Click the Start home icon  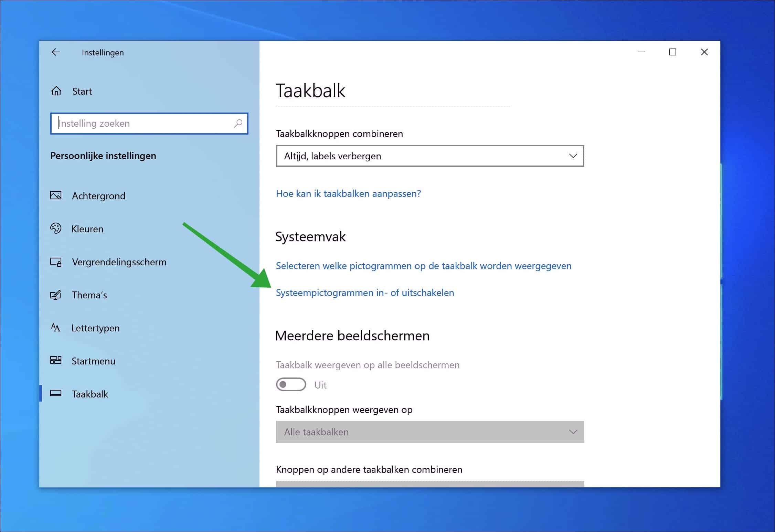pos(56,91)
